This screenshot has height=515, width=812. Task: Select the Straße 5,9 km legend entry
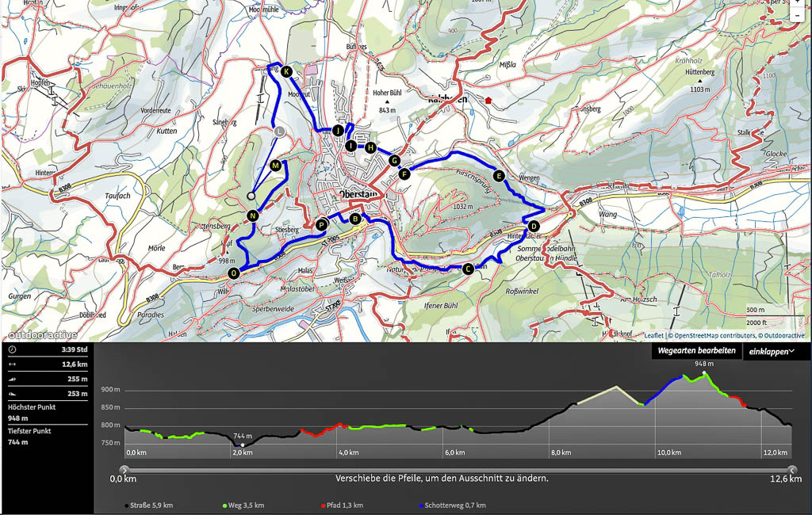point(148,505)
